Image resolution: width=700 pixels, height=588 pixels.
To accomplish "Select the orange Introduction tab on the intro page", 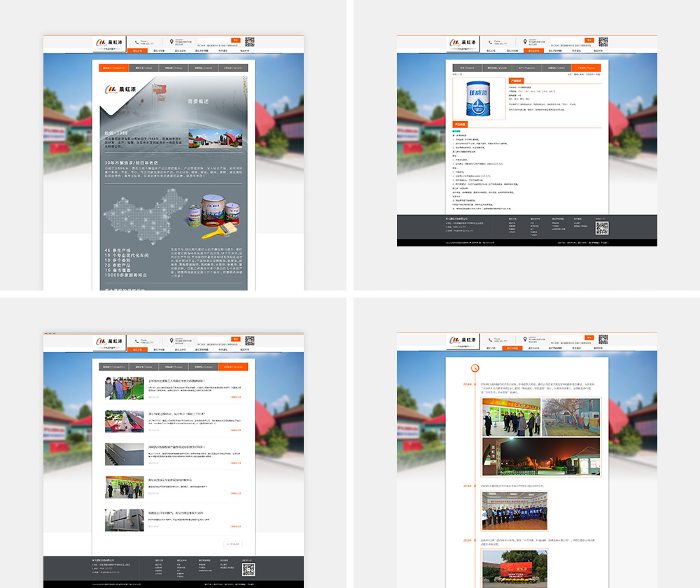I will tap(114, 69).
